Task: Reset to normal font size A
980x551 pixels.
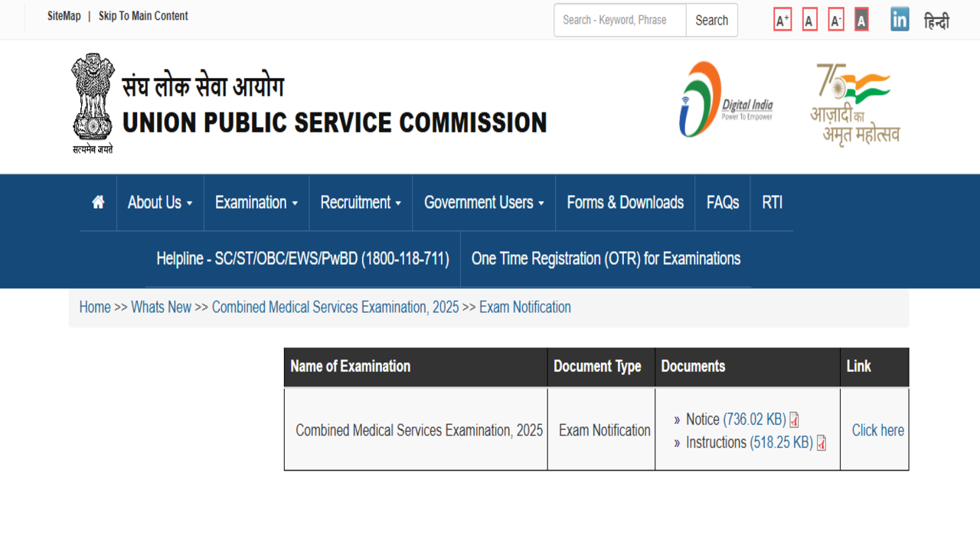Action: point(809,20)
